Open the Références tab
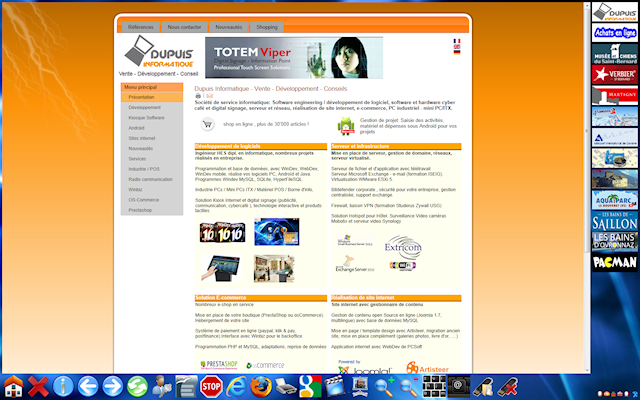Viewport: 640px width, 400px height. click(141, 27)
